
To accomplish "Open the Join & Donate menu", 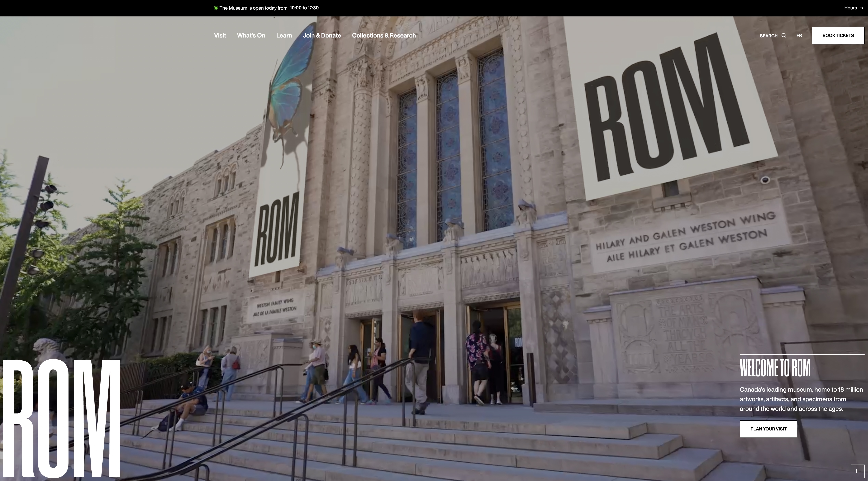I will tap(322, 35).
